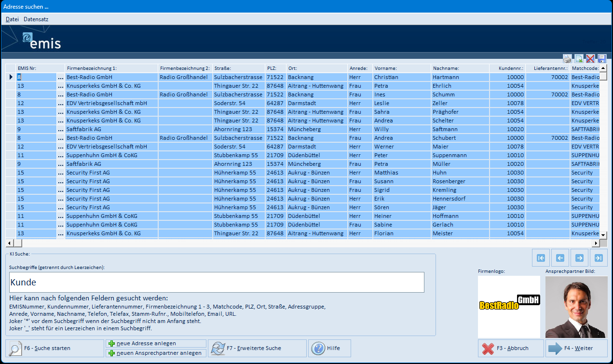Open ellipsis button in Sören Jäger row
The image size is (613, 364).
pos(60,207)
